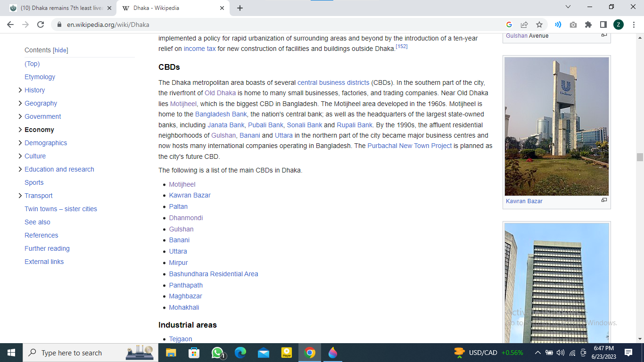Open a new tab with the plus button

pyautogui.click(x=240, y=8)
